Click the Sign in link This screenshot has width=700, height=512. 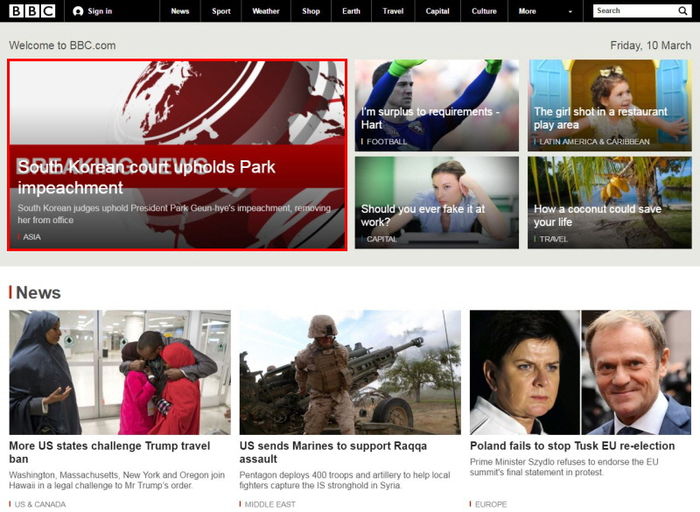pos(100,11)
